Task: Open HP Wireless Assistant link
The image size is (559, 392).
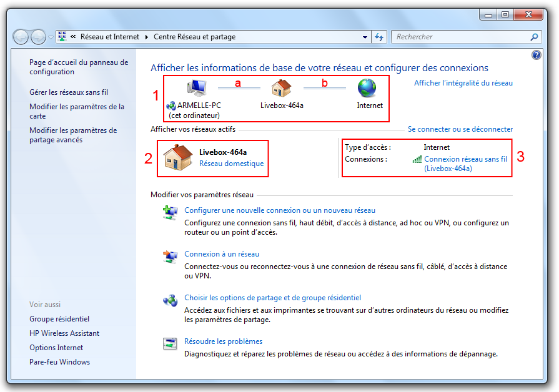Action: [64, 333]
